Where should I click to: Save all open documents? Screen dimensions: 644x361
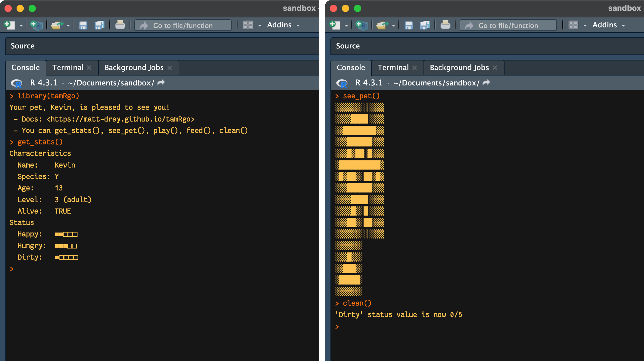tap(100, 25)
